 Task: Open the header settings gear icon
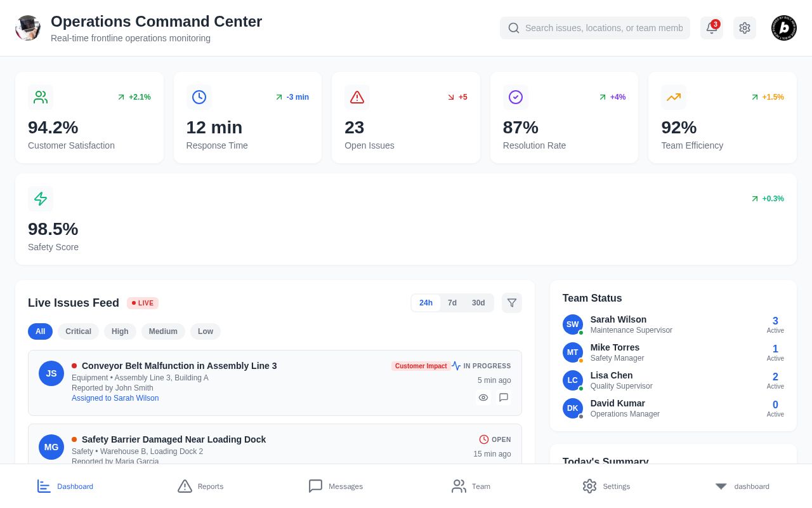[x=745, y=28]
